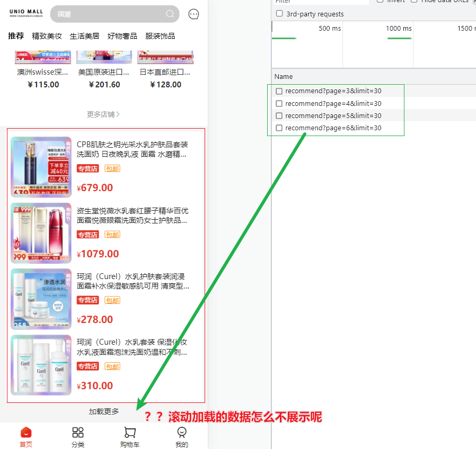
Task: Click the ￥115.00 price
Action: point(43,85)
